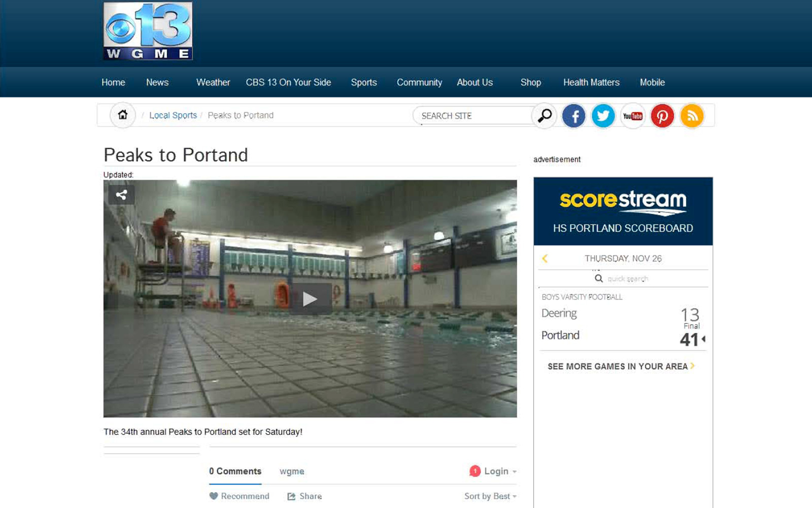
Task: Click the CBS 13 WGME station logo
Action: click(147, 30)
